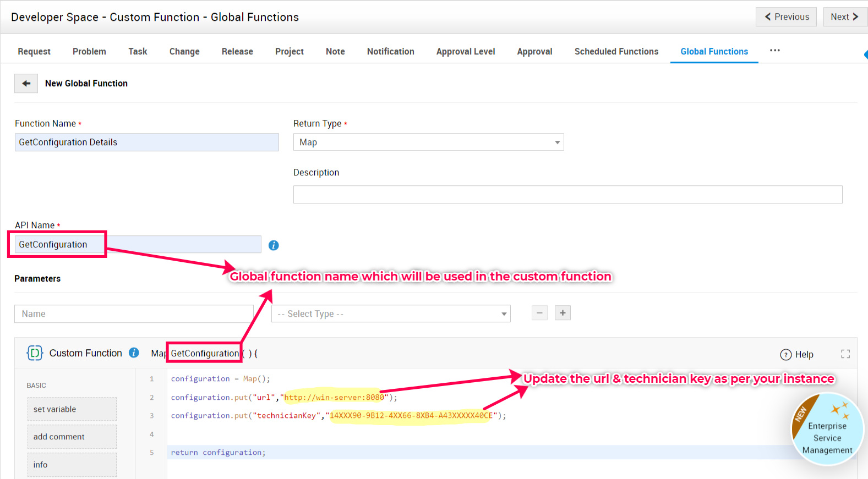This screenshot has height=479, width=868.
Task: Click the Next button
Action: [x=844, y=17]
